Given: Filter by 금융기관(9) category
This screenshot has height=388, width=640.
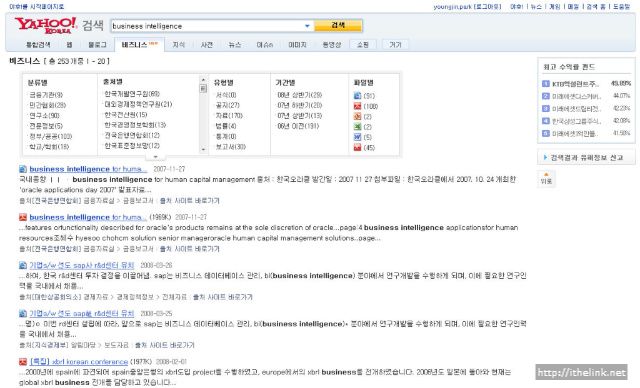Looking at the screenshot, I should pos(46,95).
